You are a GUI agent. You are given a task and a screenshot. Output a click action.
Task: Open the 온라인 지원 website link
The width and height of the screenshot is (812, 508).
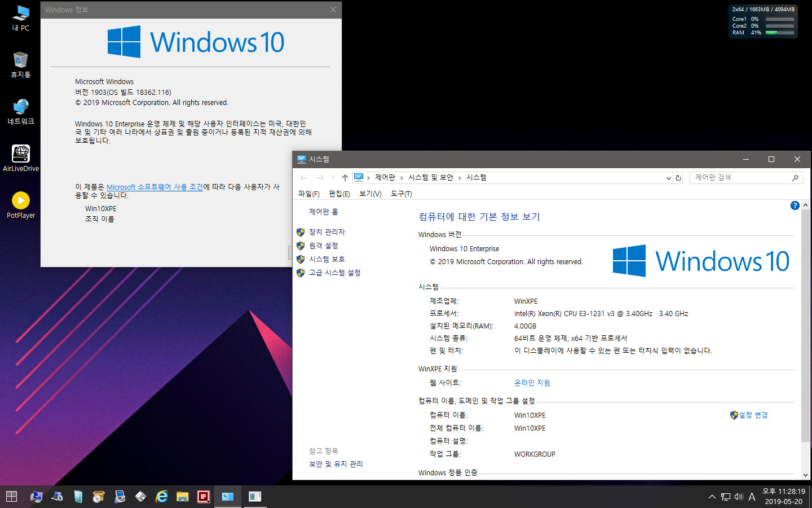point(532,383)
